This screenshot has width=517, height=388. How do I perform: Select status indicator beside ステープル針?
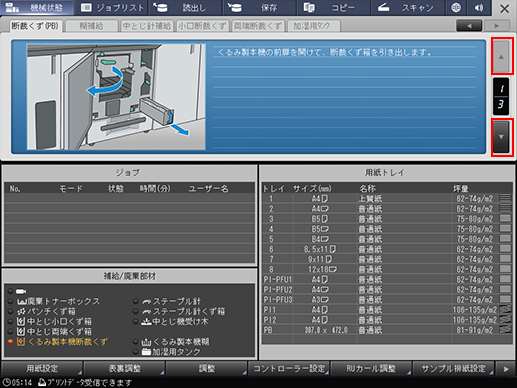point(136,302)
